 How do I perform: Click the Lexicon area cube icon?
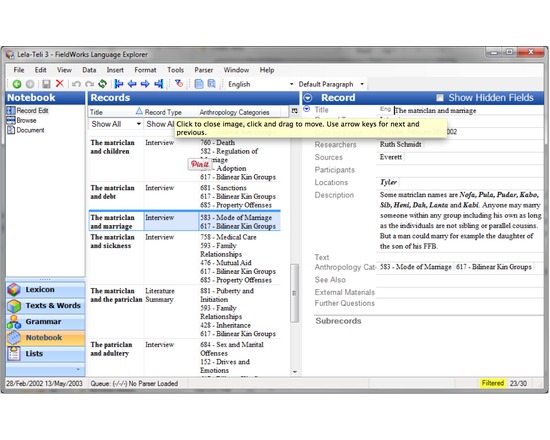point(14,290)
